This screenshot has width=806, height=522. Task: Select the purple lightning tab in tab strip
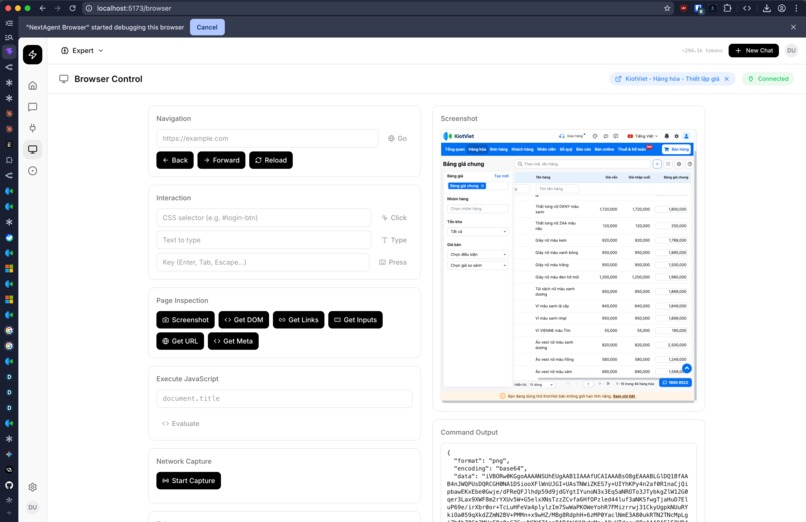[x=9, y=51]
